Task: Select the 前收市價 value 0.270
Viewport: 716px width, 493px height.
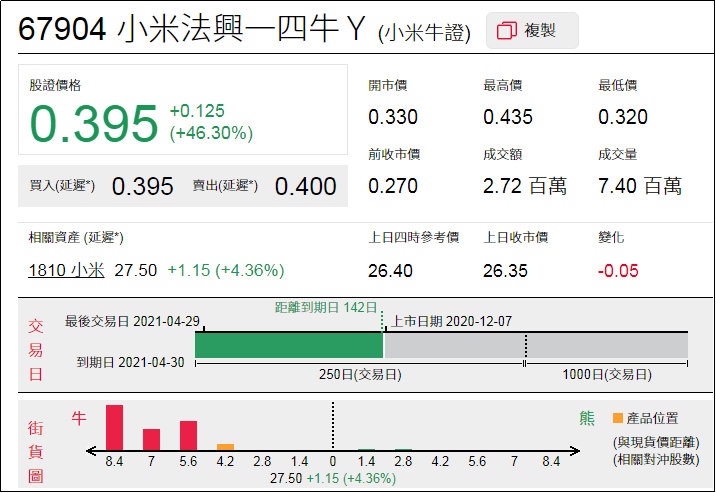Action: pyautogui.click(x=393, y=186)
